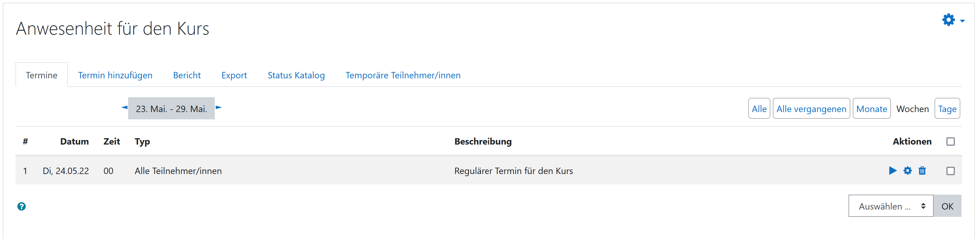Open the Auswählen dropdown
The width and height of the screenshot is (980, 239).
[891, 206]
